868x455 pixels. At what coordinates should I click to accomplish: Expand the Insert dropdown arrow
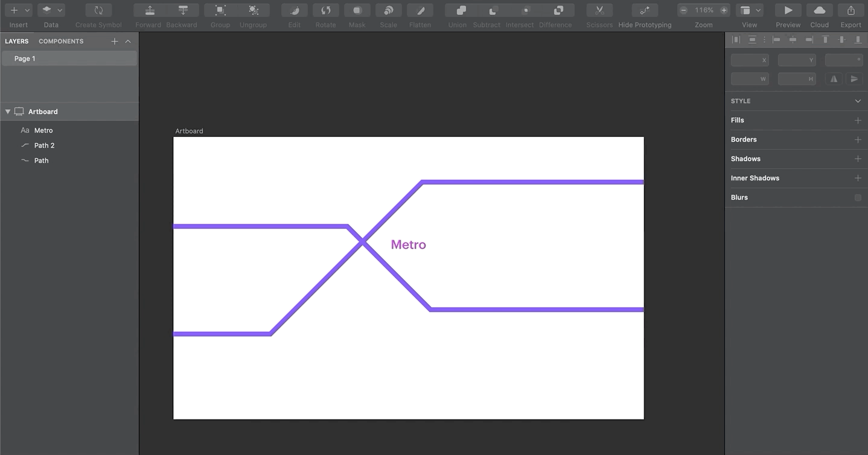27,10
